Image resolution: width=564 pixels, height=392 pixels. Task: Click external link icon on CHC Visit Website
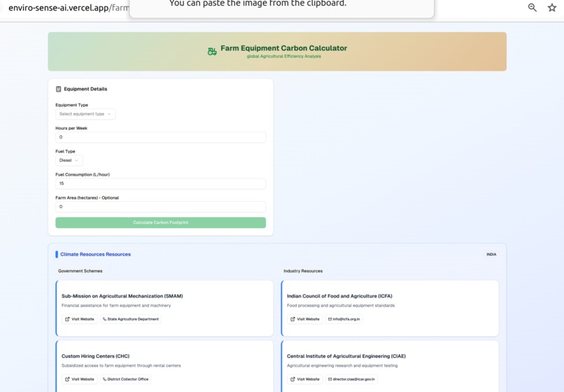click(67, 379)
